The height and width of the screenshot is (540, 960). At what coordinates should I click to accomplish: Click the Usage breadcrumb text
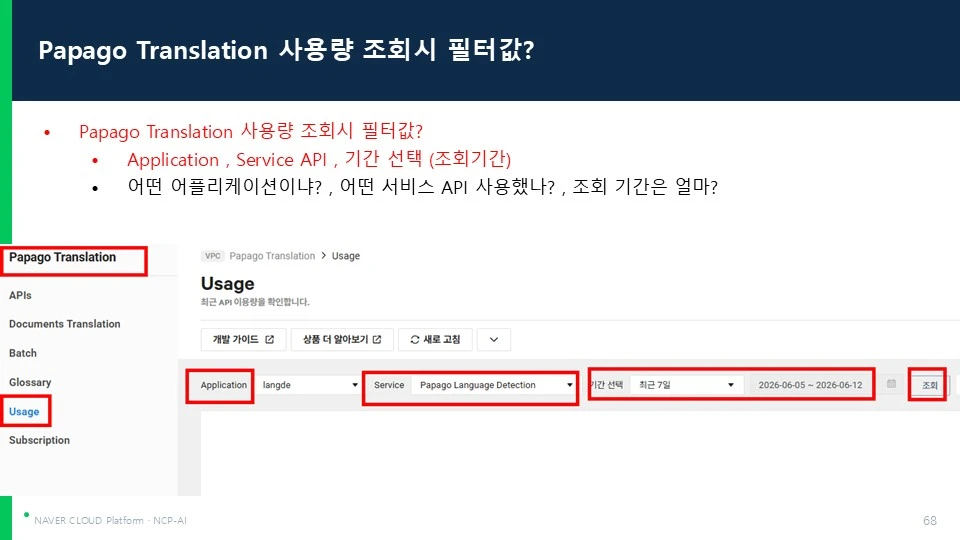346,256
